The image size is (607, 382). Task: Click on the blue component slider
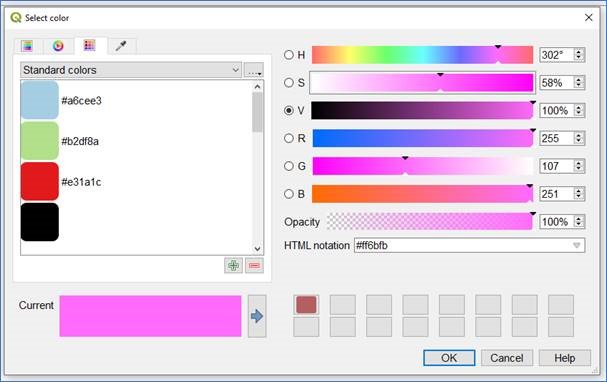pyautogui.click(x=422, y=194)
